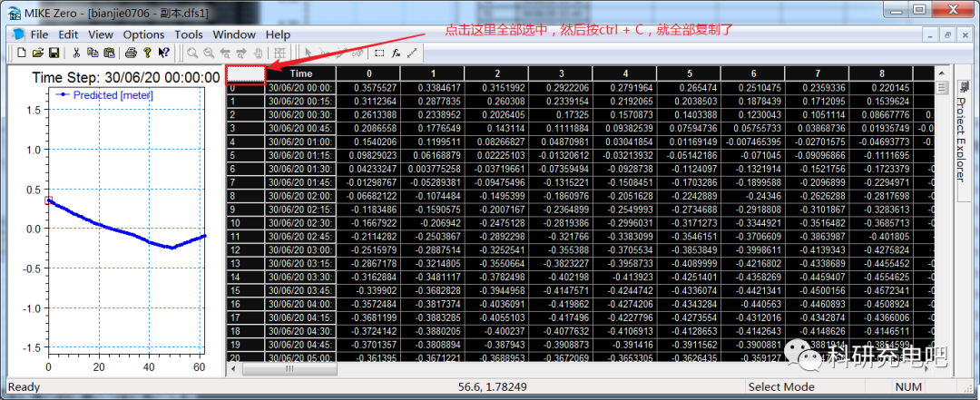Select the Pan hand tool
The image size is (980, 400).
coord(258,54)
